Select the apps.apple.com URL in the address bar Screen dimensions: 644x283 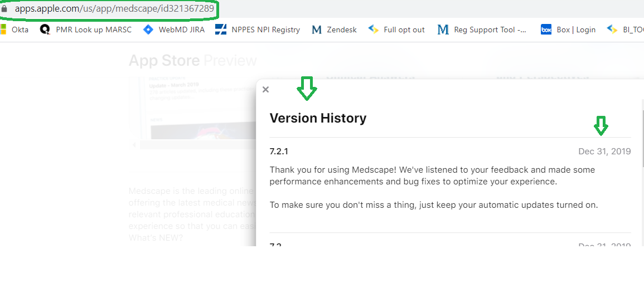[x=114, y=9]
